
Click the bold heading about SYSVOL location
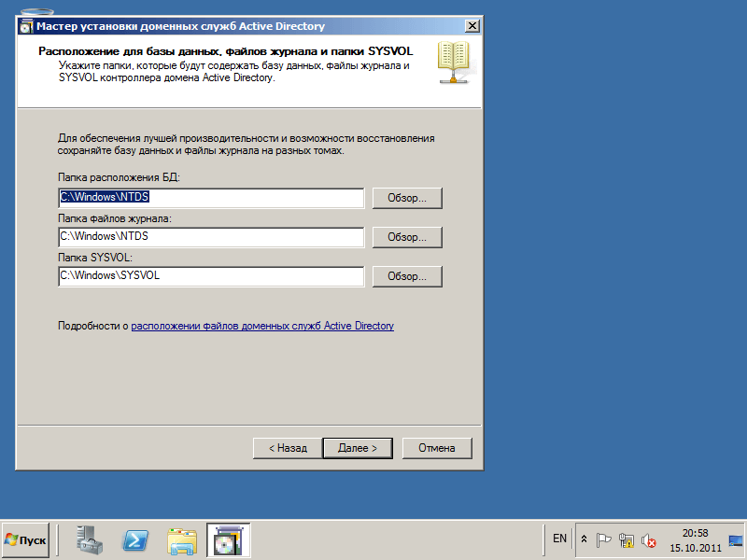226,51
